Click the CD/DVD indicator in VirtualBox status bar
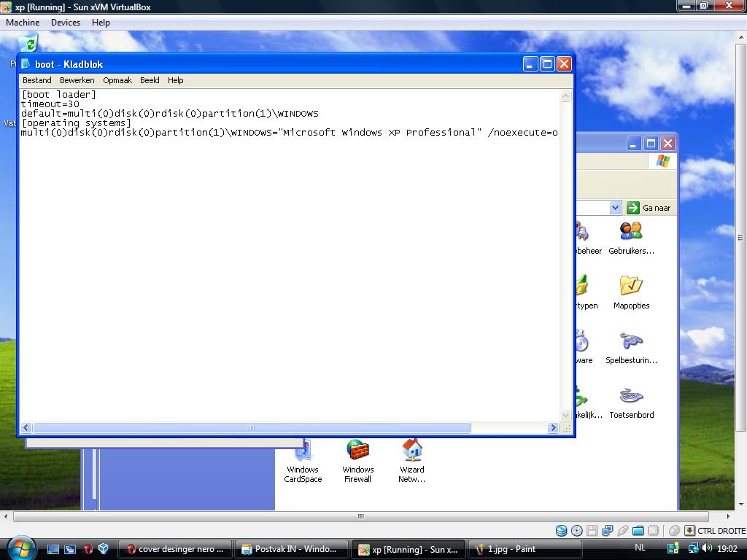Viewport: 747px width, 560px height. [576, 531]
